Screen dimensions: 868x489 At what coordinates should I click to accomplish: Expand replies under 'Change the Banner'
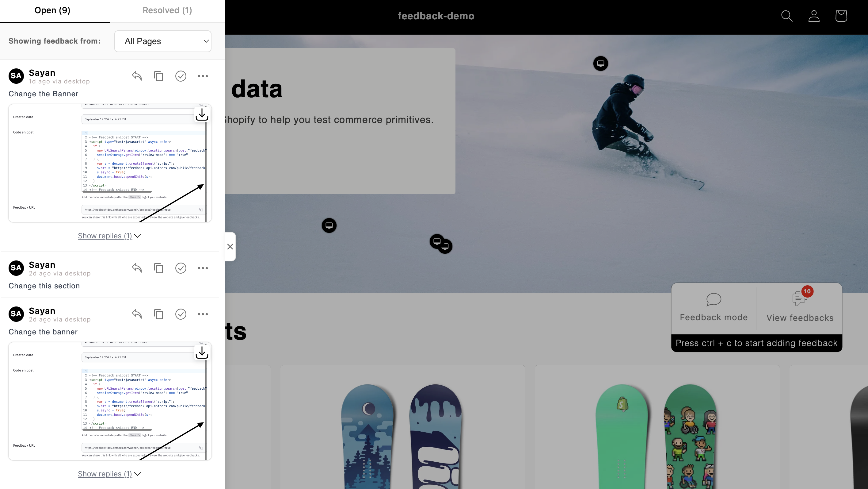pos(109,236)
